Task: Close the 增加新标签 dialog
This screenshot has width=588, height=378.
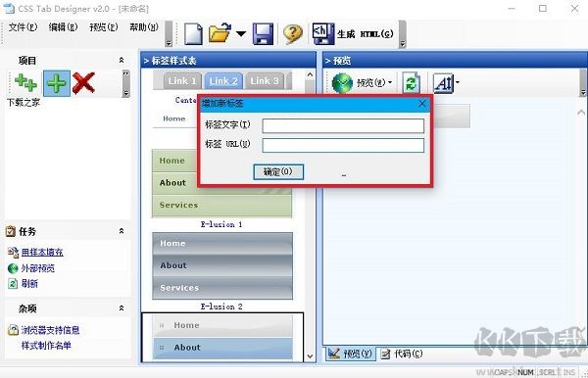Action: click(422, 104)
